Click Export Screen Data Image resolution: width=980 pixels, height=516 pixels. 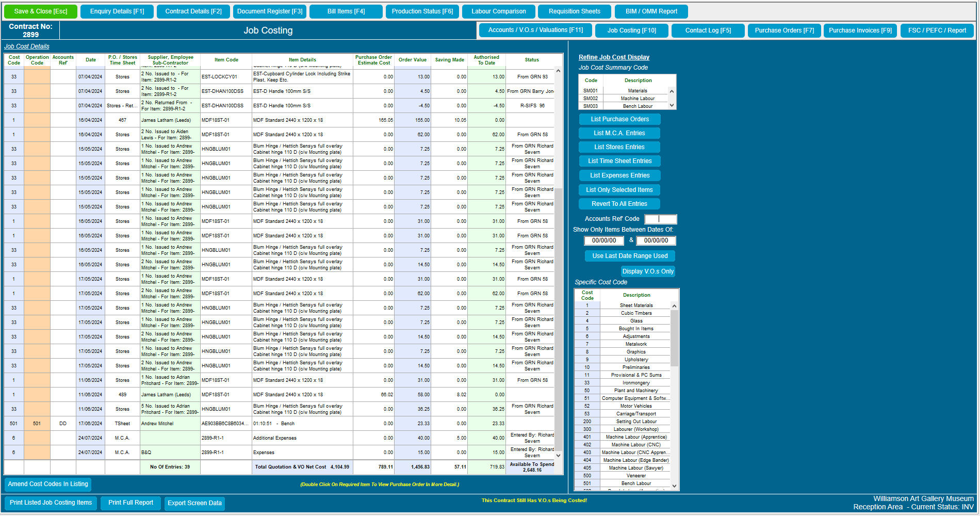coord(194,503)
